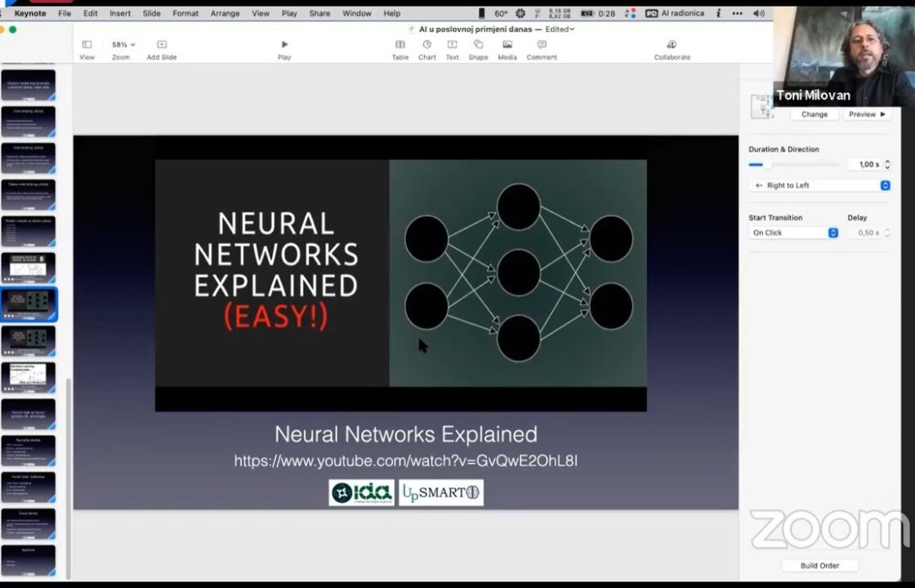Open the Edited document status chevron
The height and width of the screenshot is (588, 915).
(x=572, y=29)
